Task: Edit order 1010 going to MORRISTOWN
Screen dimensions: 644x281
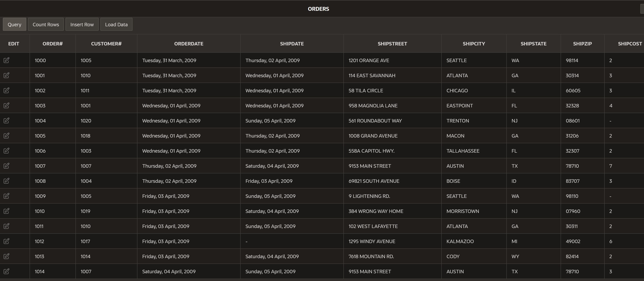Action: click(x=7, y=211)
